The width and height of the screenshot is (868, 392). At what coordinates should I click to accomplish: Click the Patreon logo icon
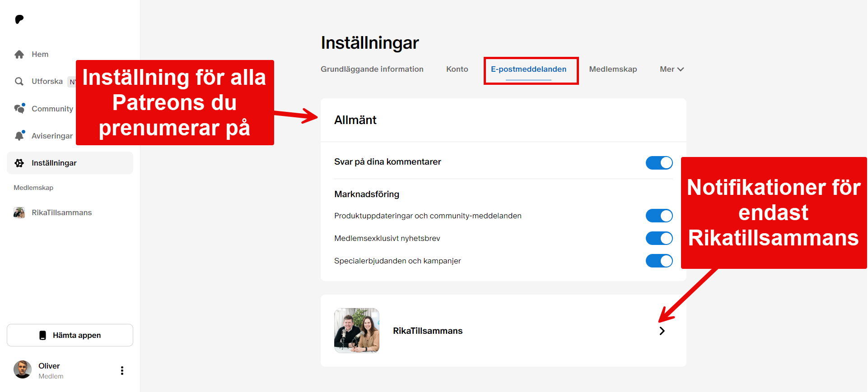tap(19, 19)
